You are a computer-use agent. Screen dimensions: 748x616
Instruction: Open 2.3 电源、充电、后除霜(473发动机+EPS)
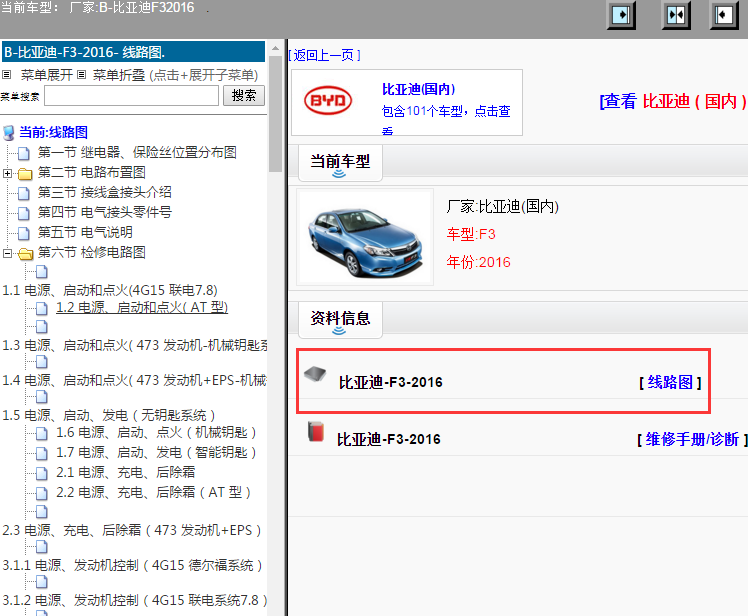(x=132, y=530)
